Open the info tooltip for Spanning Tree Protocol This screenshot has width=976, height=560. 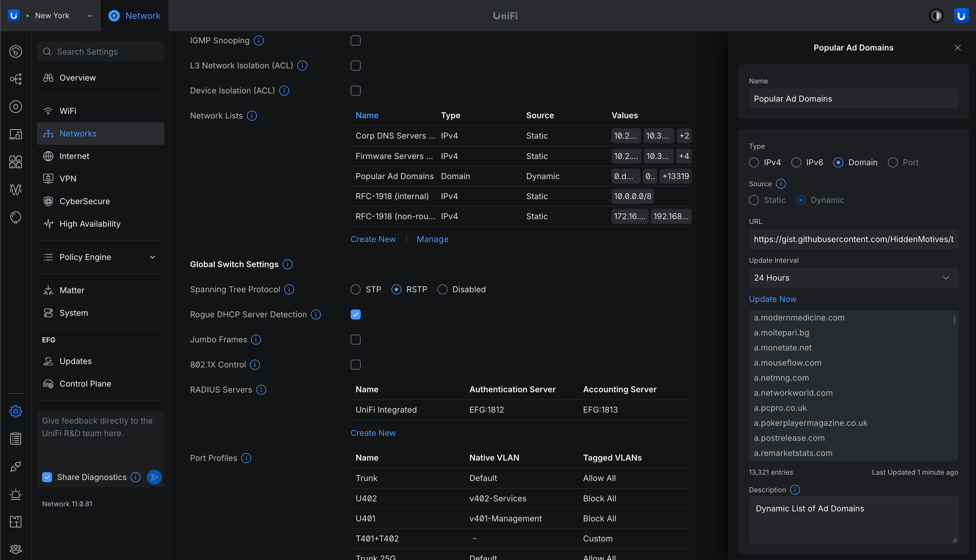click(x=289, y=289)
